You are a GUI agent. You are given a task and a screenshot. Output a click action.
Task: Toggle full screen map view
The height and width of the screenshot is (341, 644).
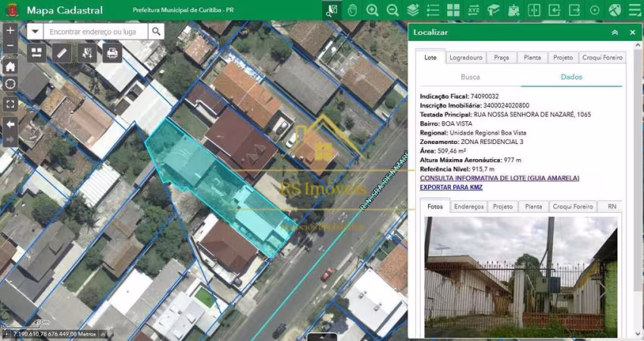click(x=11, y=105)
